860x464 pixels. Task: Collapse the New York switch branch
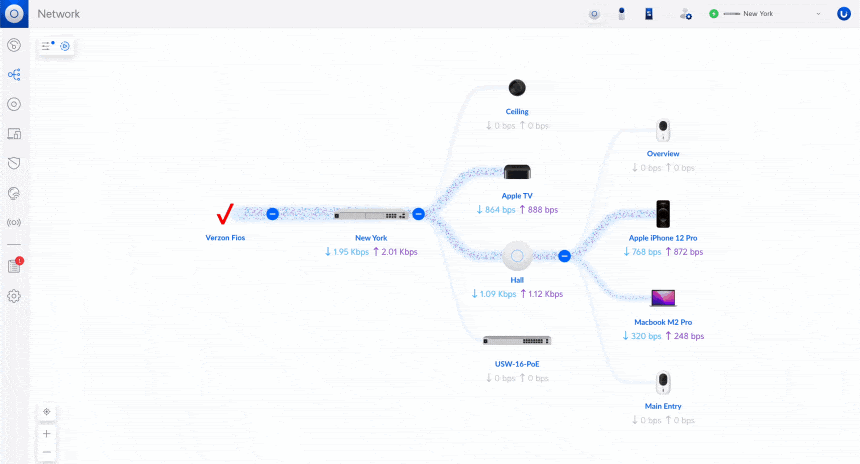pyautogui.click(x=418, y=214)
